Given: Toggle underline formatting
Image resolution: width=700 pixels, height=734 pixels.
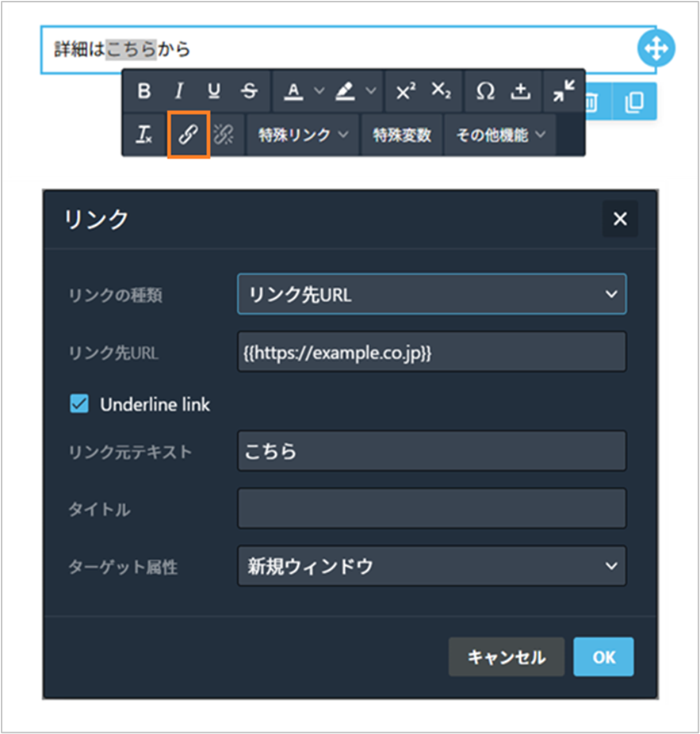Looking at the screenshot, I should 214,90.
